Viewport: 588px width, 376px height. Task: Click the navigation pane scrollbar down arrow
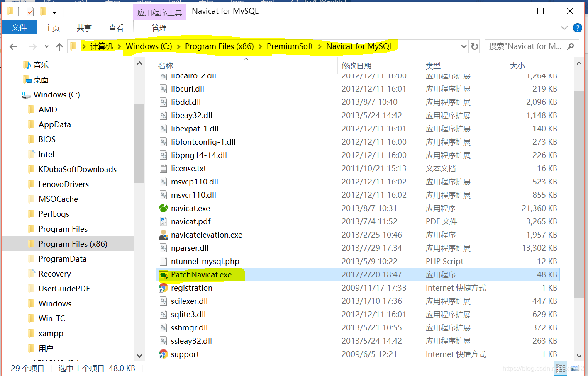tap(139, 356)
